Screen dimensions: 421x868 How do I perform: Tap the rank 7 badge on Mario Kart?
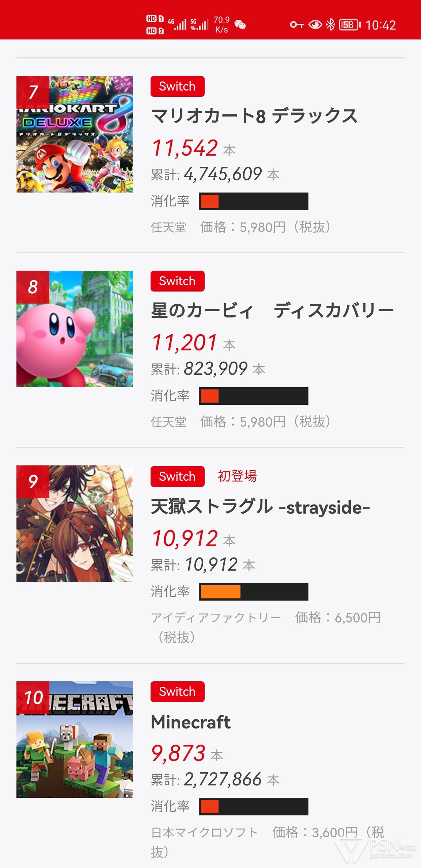pos(33,92)
